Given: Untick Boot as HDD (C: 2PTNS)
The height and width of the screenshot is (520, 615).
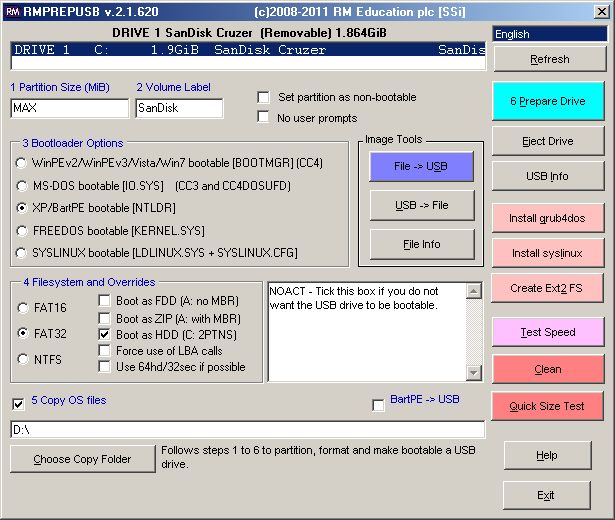Looking at the screenshot, I should [x=104, y=335].
